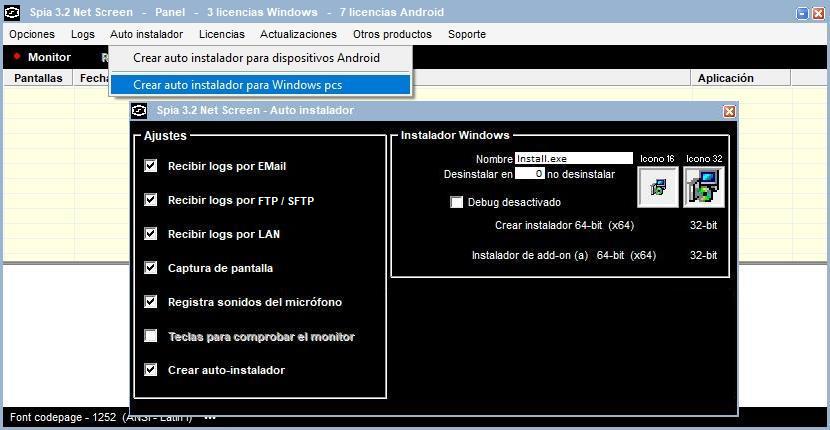830x430 pixels.
Task: Open the Licencias menu
Action: tap(222, 34)
